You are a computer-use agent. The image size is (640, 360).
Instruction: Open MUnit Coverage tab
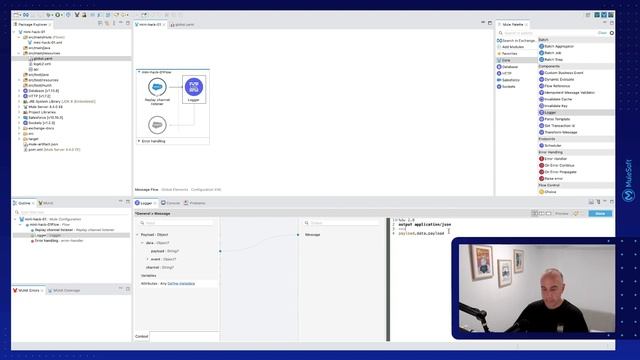(64, 290)
